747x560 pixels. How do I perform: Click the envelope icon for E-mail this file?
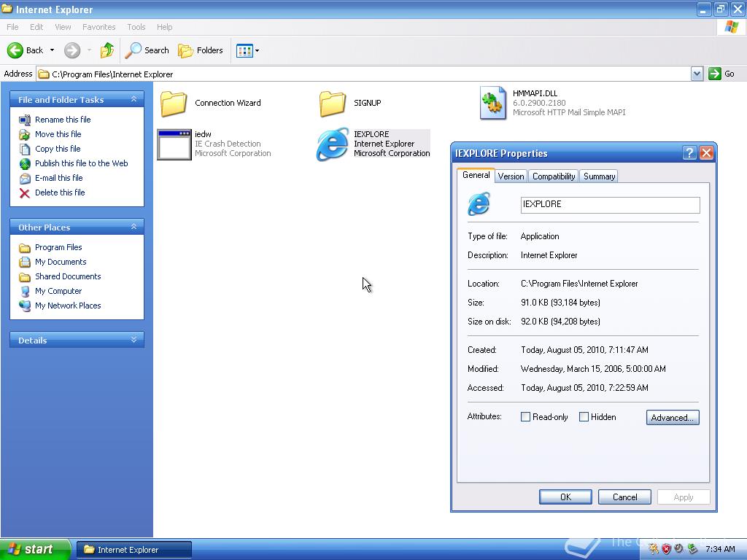[25, 179]
